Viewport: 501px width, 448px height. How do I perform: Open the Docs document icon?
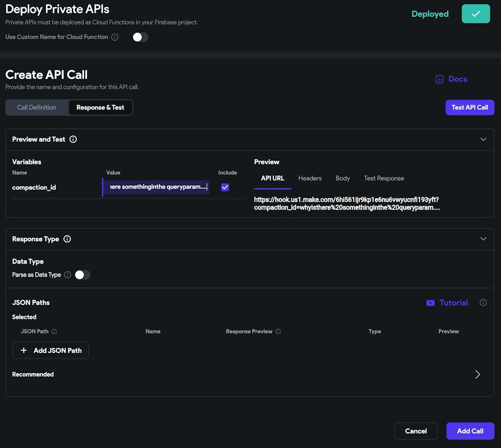pyautogui.click(x=439, y=79)
